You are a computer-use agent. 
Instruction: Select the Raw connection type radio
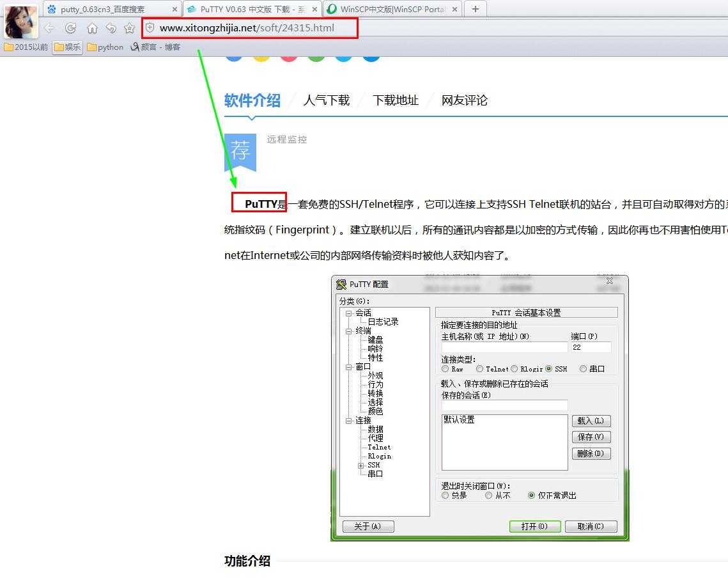pos(445,369)
